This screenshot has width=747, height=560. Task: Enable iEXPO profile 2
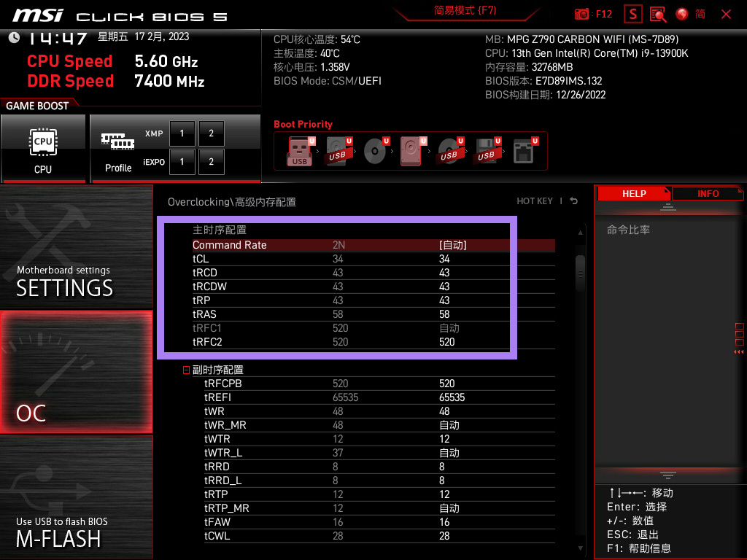211,162
